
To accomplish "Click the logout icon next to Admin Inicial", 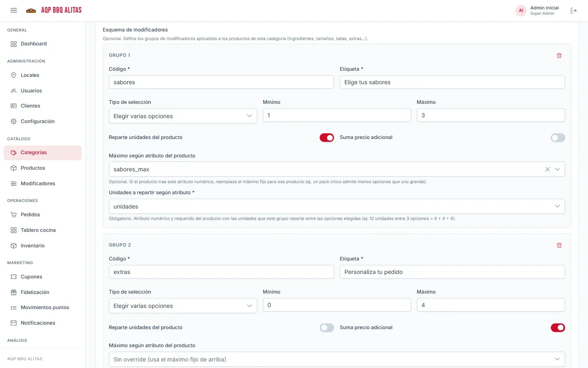I will click(x=574, y=11).
